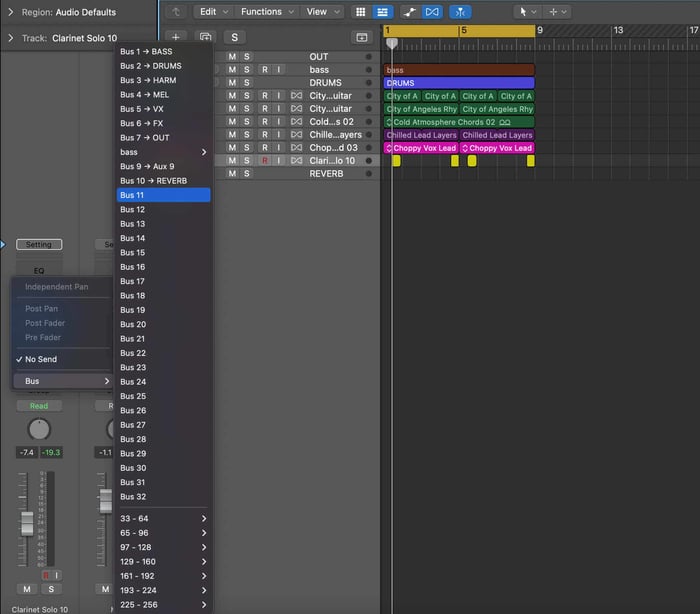Select Bus 11 from the send list
This screenshot has height=614, width=700.
(163, 195)
